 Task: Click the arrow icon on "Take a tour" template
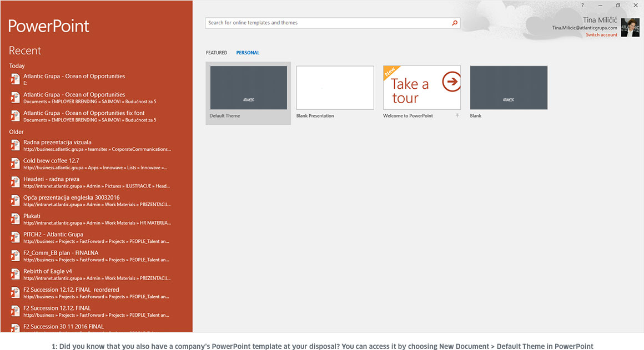[451, 81]
